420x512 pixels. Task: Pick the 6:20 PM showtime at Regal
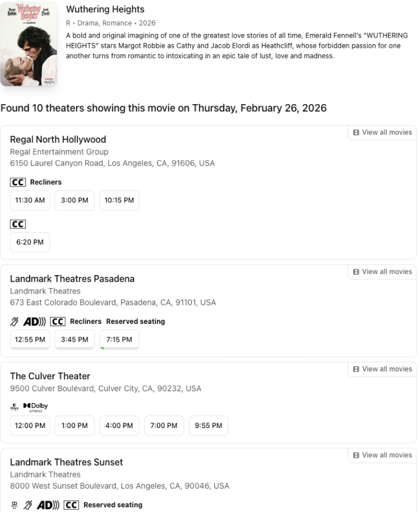(x=30, y=242)
